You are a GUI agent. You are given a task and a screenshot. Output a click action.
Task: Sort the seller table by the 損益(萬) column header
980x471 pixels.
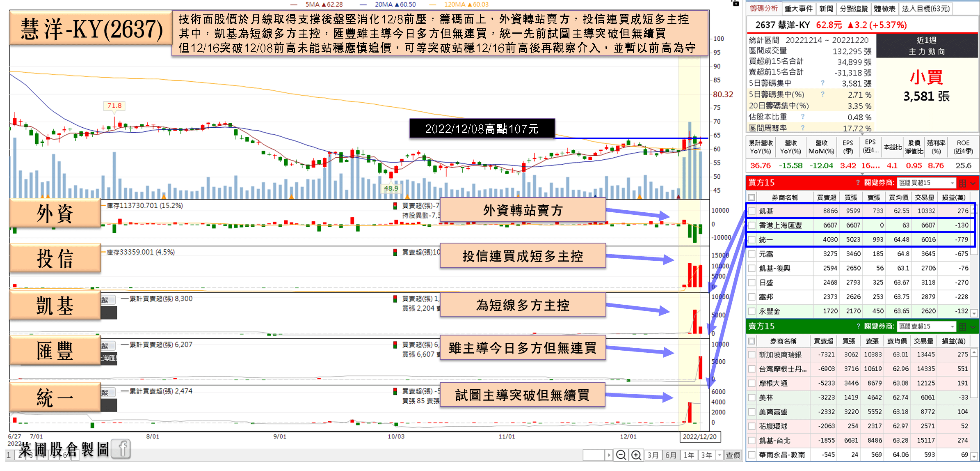(953, 341)
